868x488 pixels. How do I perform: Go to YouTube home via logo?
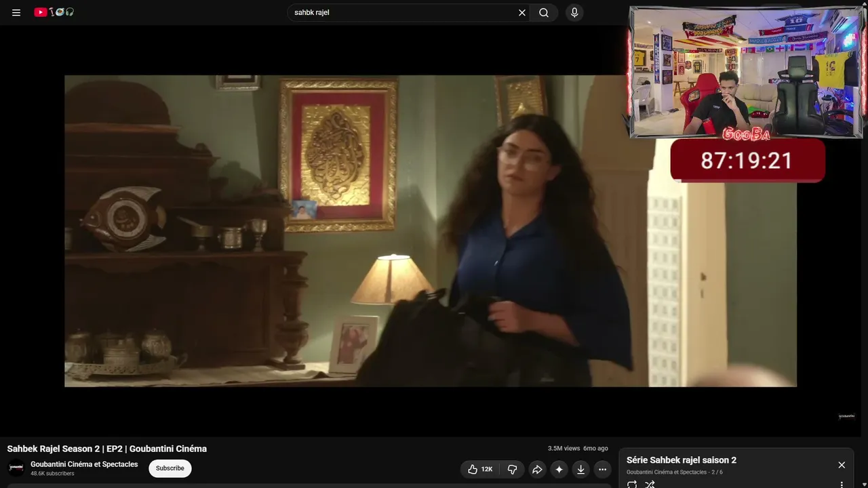click(54, 12)
